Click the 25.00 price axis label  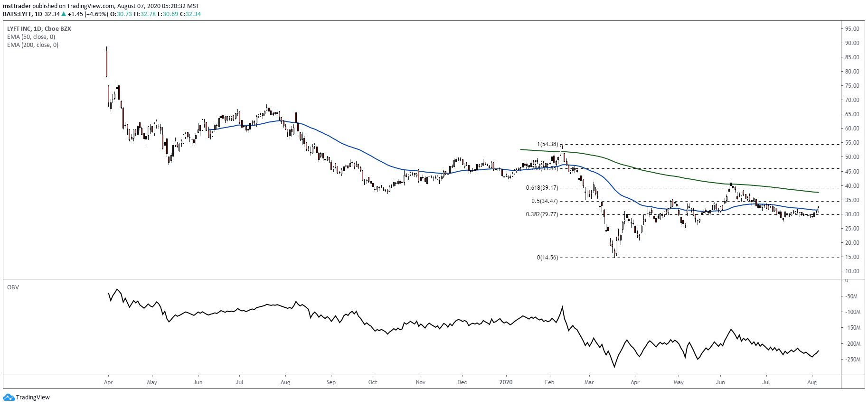851,229
